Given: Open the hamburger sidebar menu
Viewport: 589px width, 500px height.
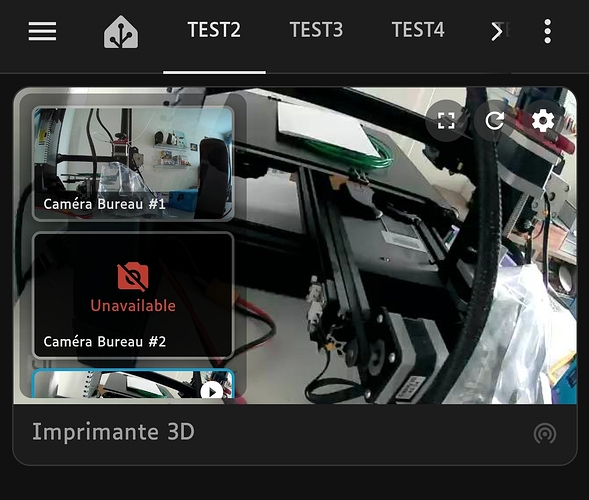Looking at the screenshot, I should (x=42, y=31).
